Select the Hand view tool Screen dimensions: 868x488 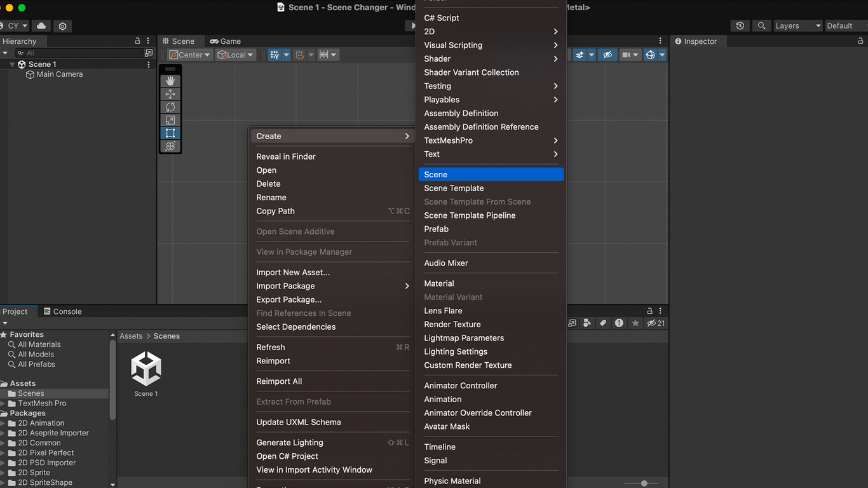click(170, 81)
